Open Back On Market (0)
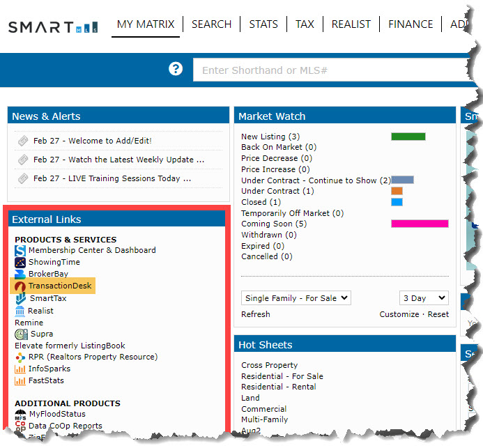 pos(279,148)
